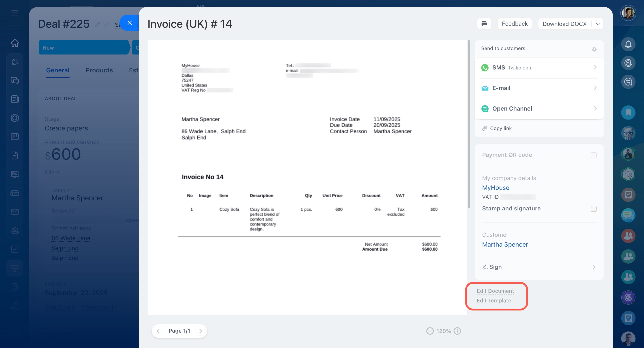The image size is (644, 348).
Task: Zoom out the document preview
Action: (430, 331)
